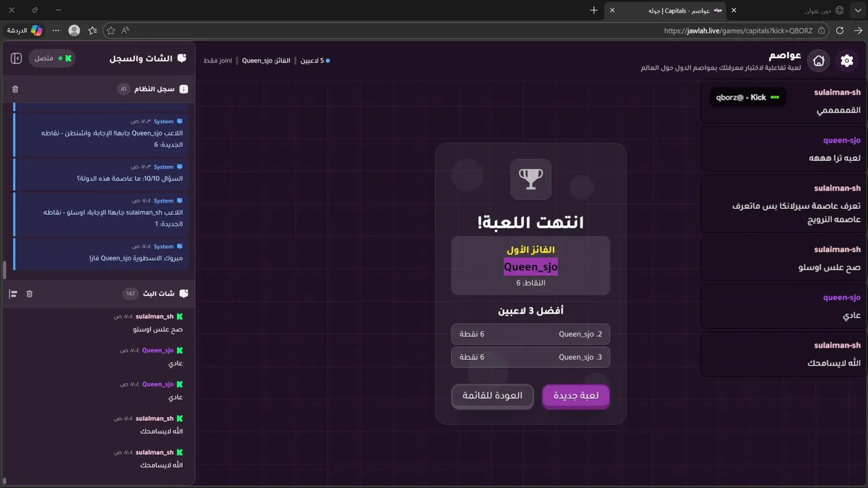
Task: Click sulaiman-sh message 'صح علس اوسلو'
Action: point(784,258)
